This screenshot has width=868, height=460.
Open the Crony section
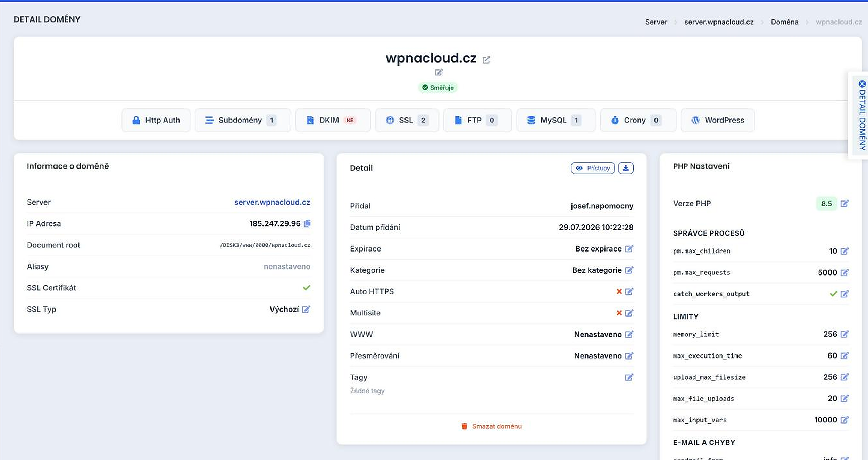(638, 120)
